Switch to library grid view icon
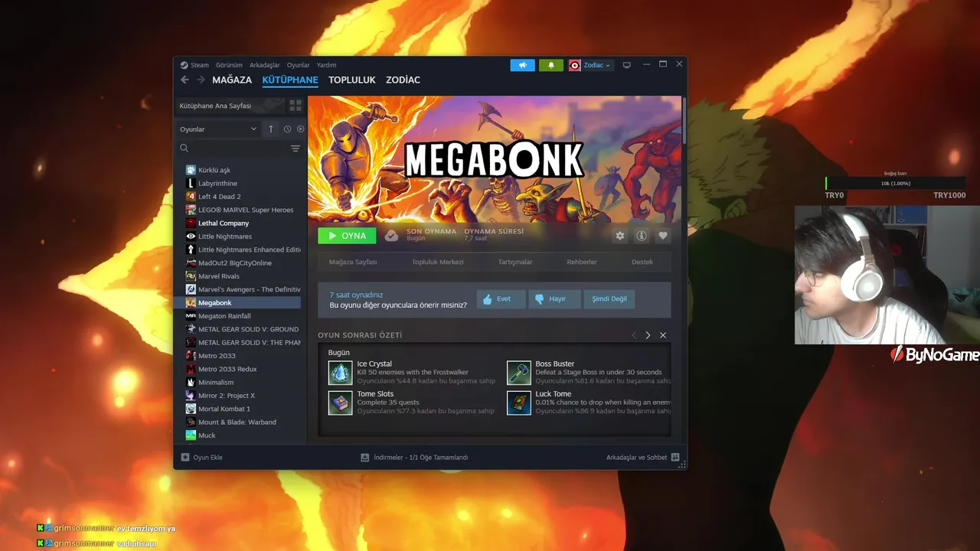This screenshot has width=980, height=551. click(296, 106)
